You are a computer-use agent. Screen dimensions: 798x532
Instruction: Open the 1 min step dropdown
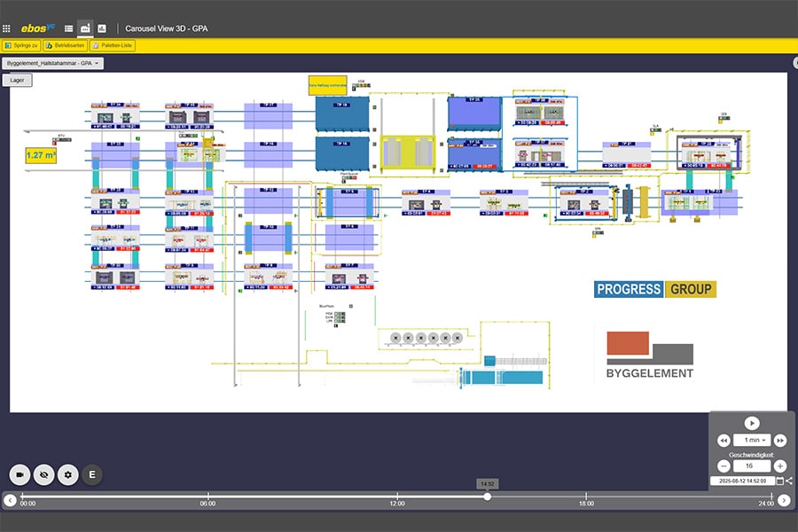[751, 440]
